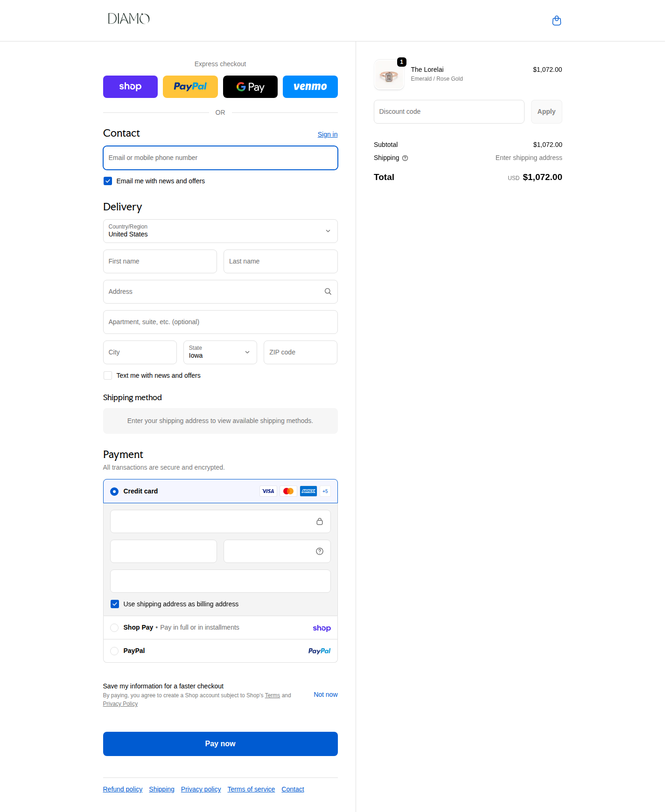Open Shop's Terms link
The width and height of the screenshot is (672, 812).
273,695
